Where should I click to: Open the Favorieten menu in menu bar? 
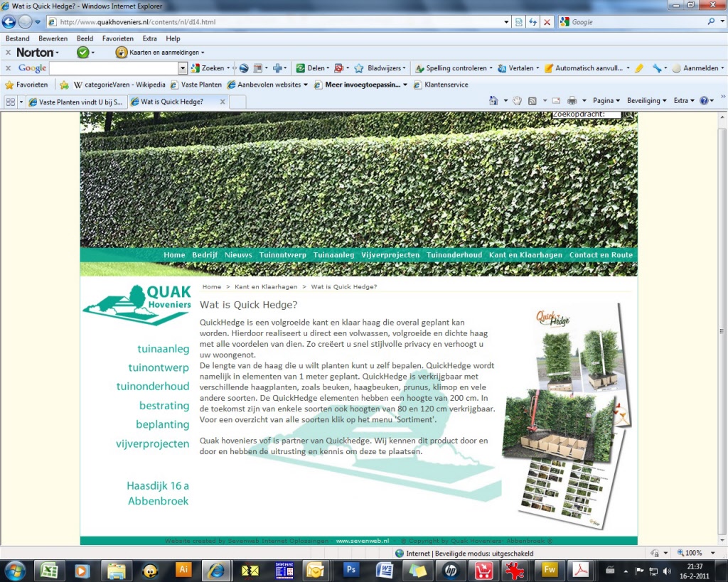[118, 38]
